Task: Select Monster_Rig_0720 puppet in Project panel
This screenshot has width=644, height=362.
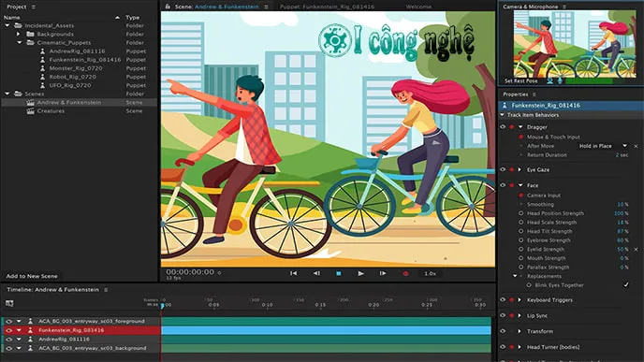Action: 76,68
